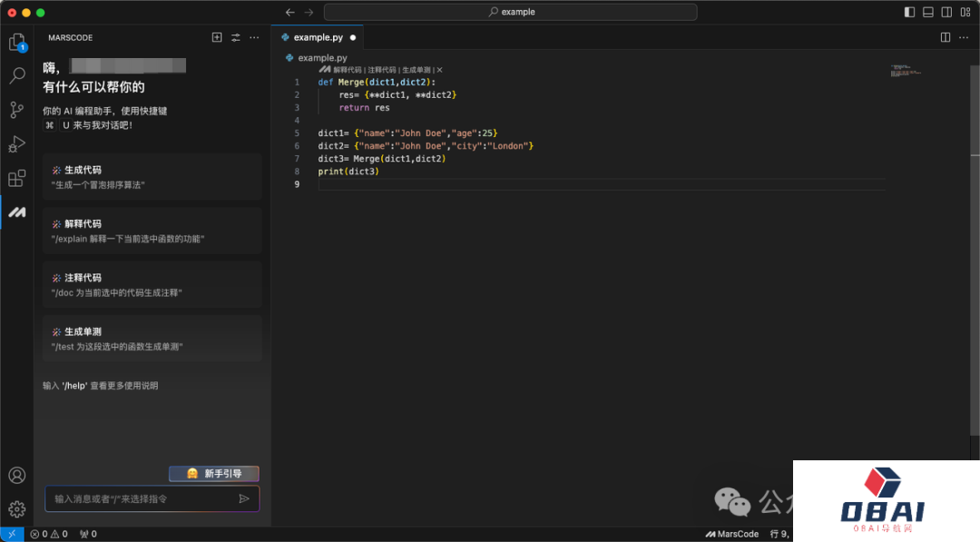Image resolution: width=980 pixels, height=542 pixels.
Task: Open the Extensions view
Action: tap(16, 178)
